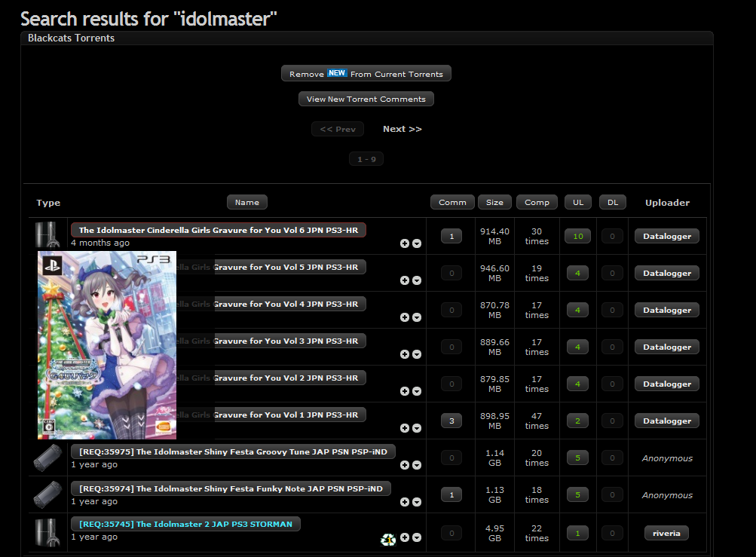Click the PS3 cover art preview thumbnail
Image resolution: width=756 pixels, height=557 pixels.
[x=107, y=344]
